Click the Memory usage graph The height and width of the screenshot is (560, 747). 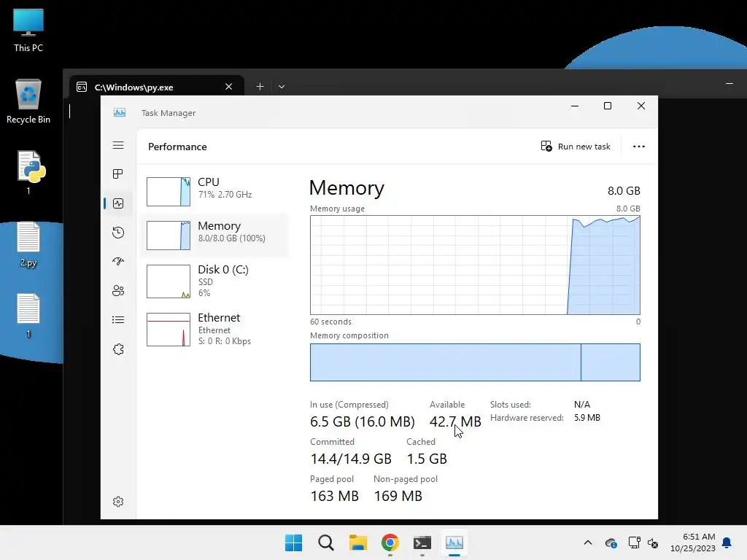point(475,265)
